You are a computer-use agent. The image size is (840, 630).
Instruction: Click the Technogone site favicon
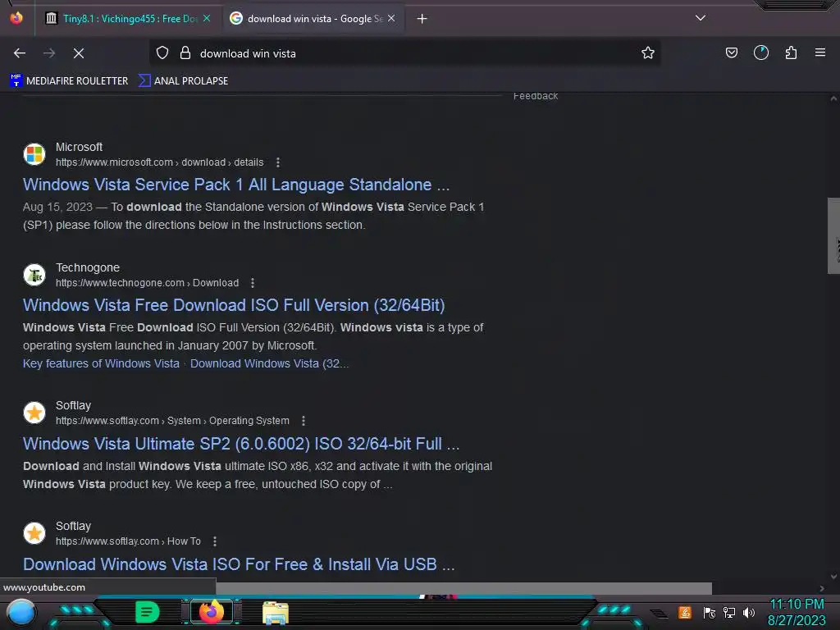point(34,275)
